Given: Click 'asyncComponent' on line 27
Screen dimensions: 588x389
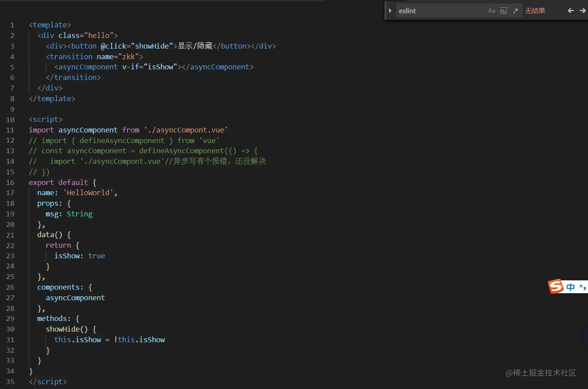Looking at the screenshot, I should pyautogui.click(x=75, y=298).
